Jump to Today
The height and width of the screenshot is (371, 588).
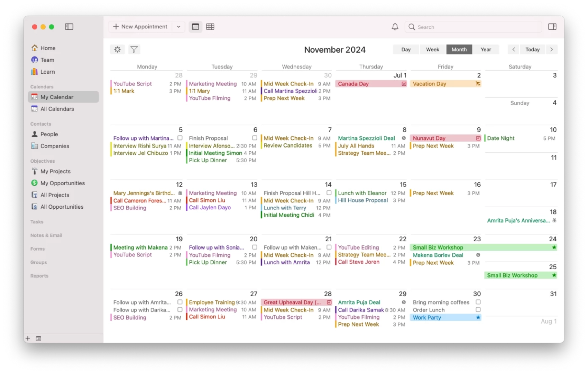point(533,49)
